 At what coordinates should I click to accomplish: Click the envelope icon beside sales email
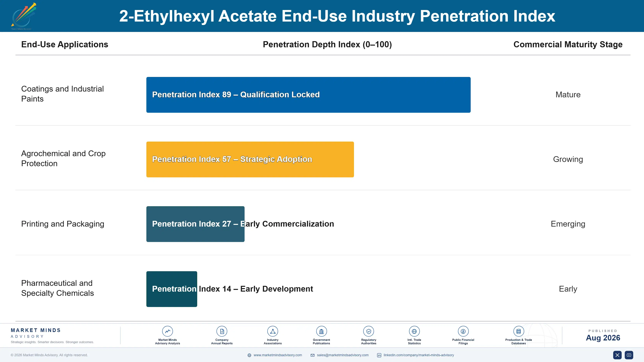(x=313, y=355)
